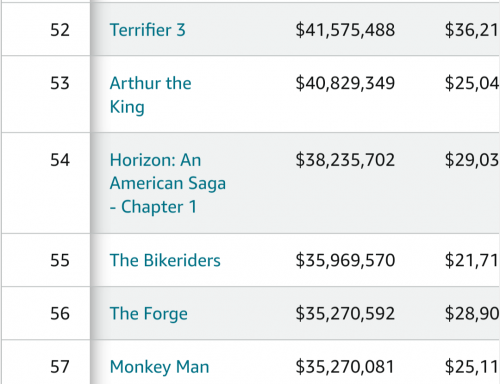This screenshot has height=384, width=500.
Task: Click the $35,270,592 gross value
Action: coord(345,314)
